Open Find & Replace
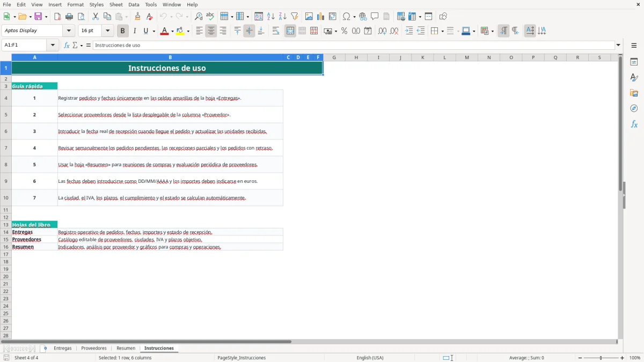 click(199, 17)
